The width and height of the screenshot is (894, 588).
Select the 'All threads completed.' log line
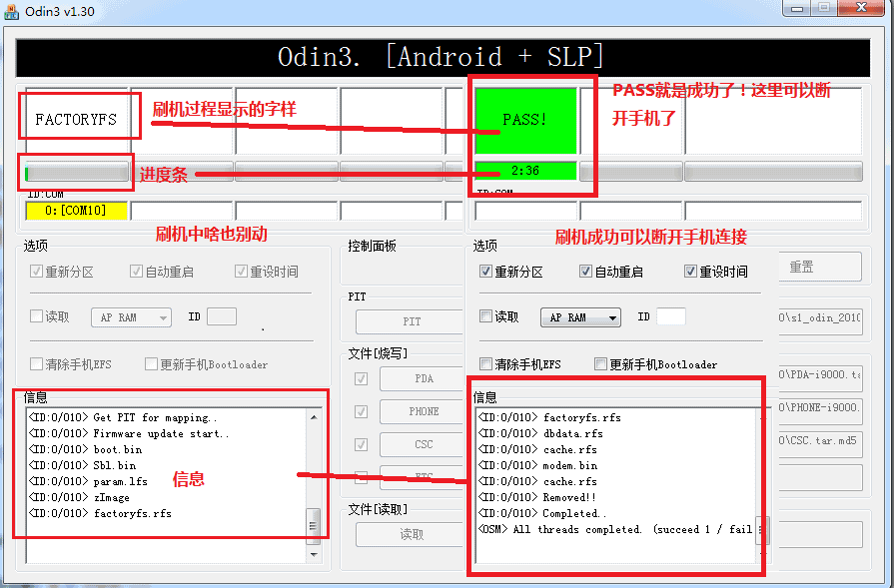pyautogui.click(x=615, y=529)
